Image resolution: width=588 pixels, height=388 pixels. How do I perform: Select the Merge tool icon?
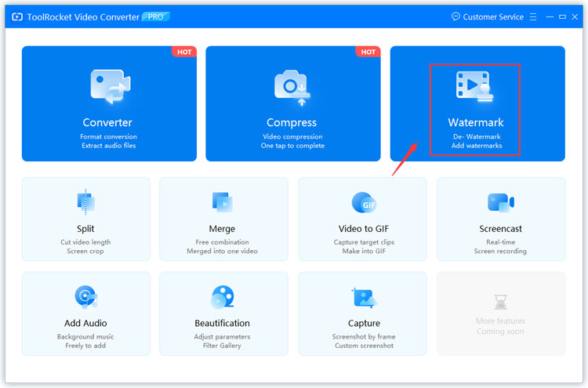click(222, 202)
